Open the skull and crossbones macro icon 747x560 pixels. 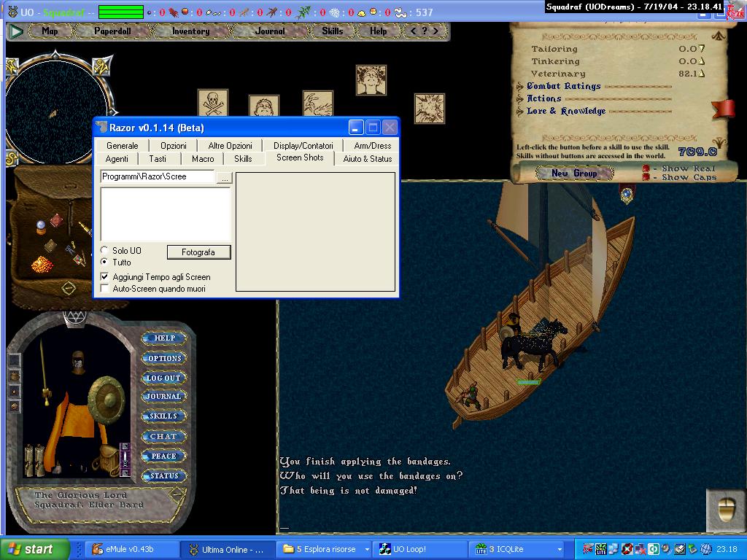coord(213,102)
